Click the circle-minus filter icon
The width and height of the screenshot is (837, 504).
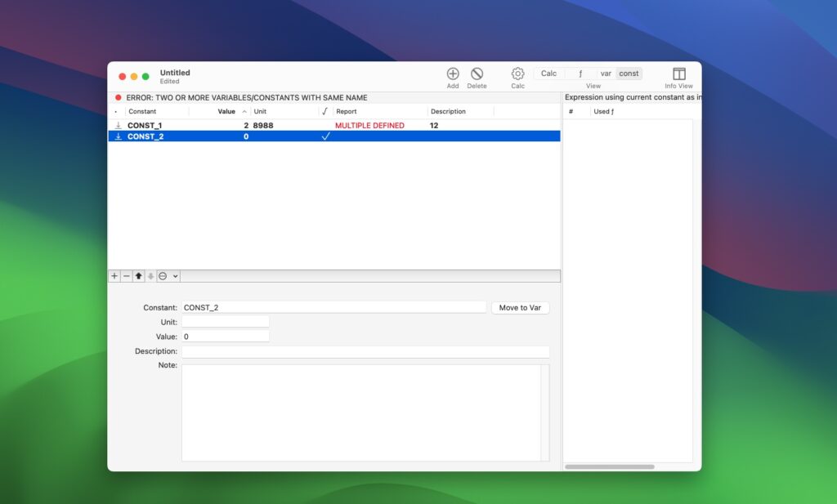(162, 276)
